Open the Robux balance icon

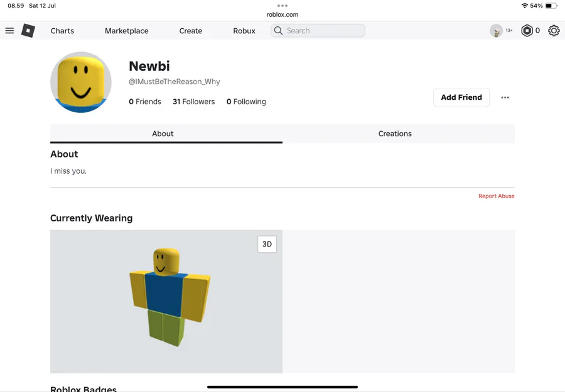tap(527, 31)
